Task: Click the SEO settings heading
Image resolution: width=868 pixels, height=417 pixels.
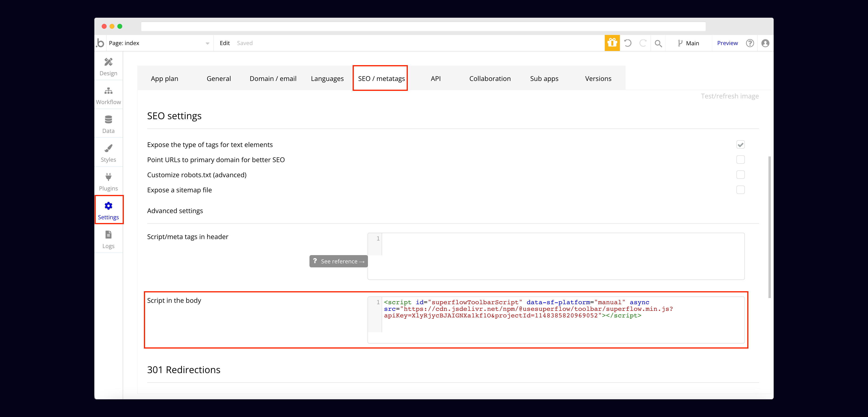Action: point(174,116)
